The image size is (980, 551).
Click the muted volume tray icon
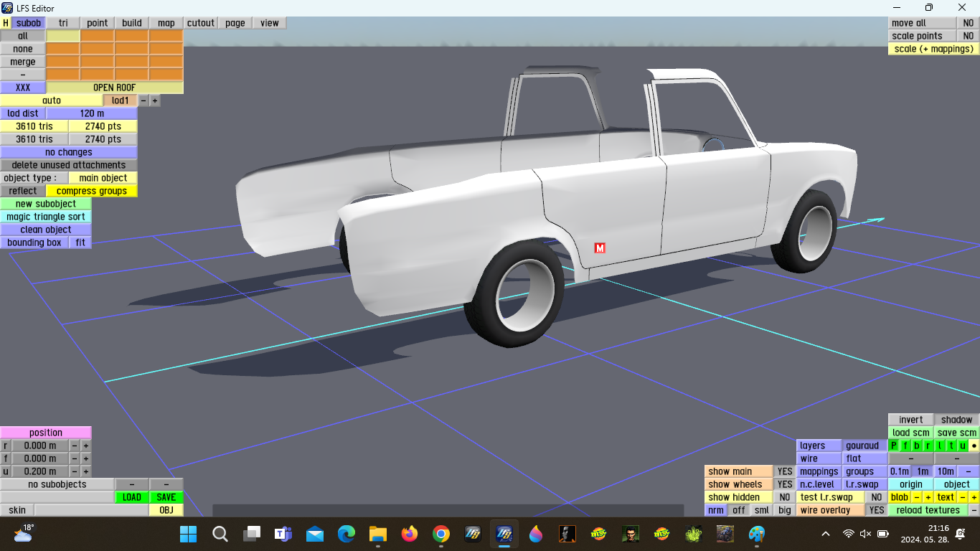point(865,534)
